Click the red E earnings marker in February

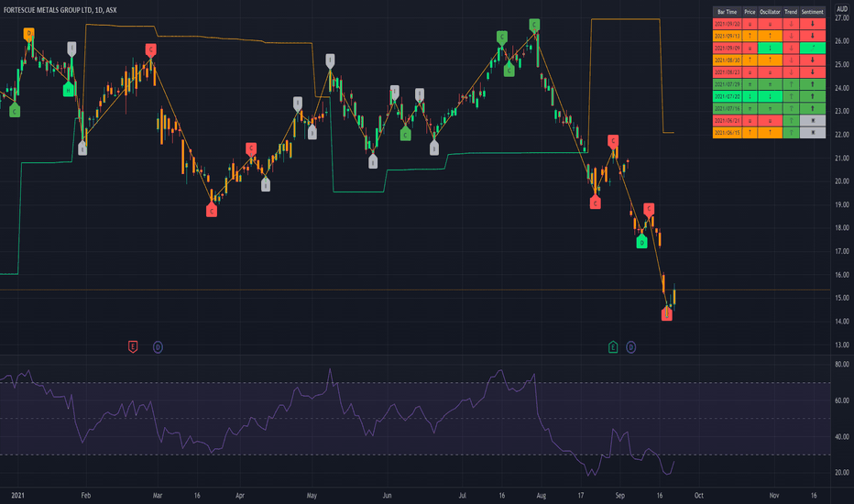[133, 346]
